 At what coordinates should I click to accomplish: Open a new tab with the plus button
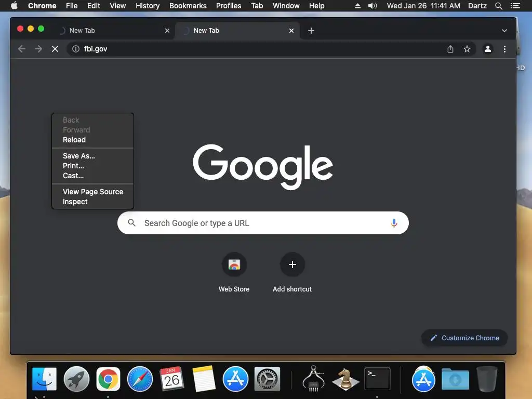[x=311, y=31]
